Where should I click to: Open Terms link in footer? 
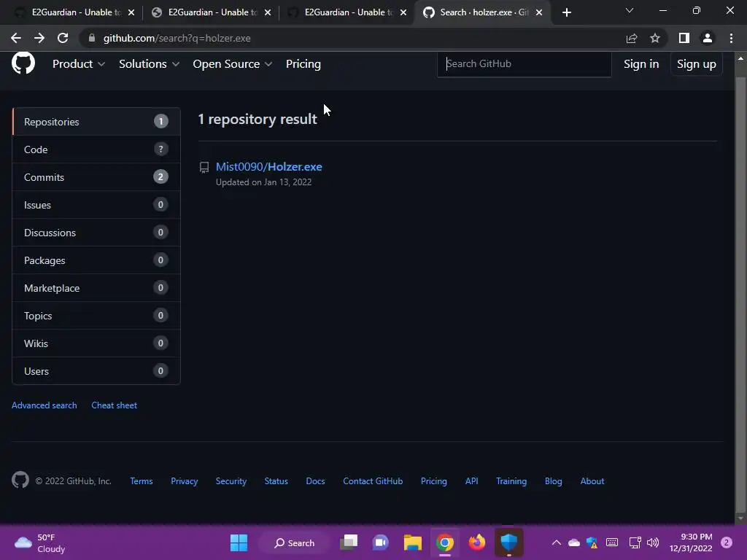click(x=142, y=481)
